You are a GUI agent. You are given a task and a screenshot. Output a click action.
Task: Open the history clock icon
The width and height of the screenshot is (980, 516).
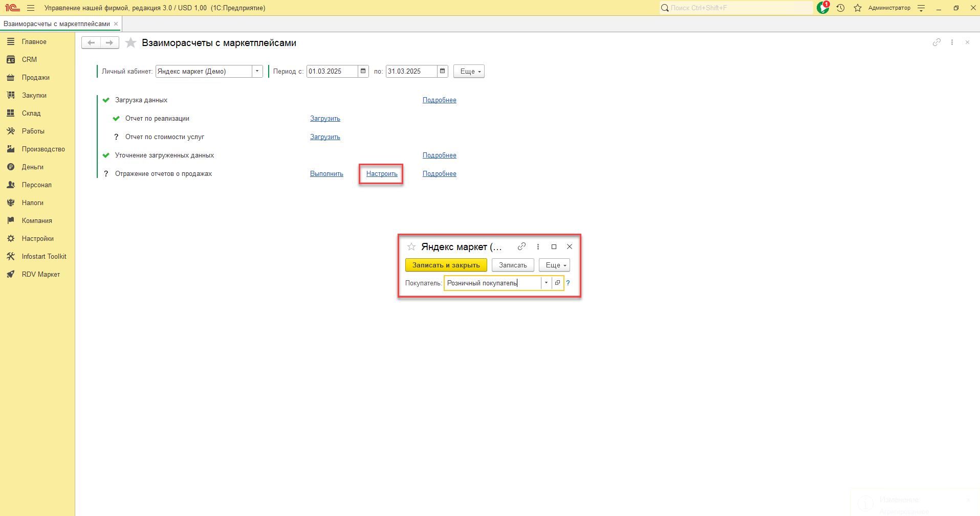point(840,8)
